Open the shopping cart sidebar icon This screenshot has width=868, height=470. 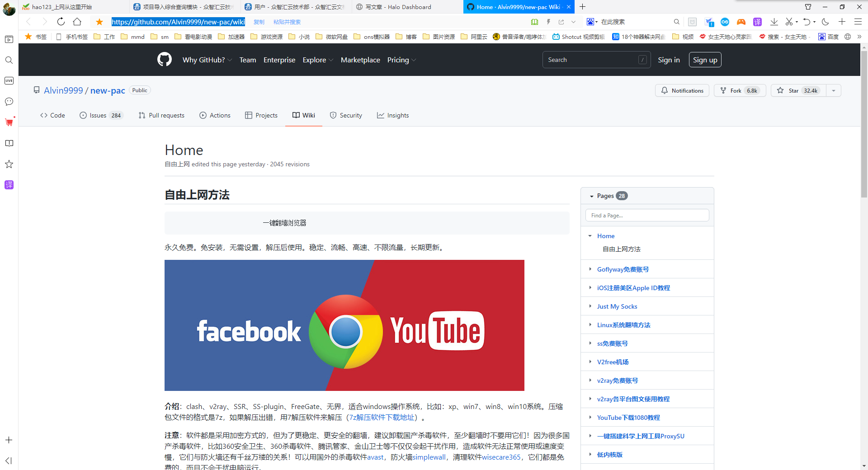click(9, 122)
